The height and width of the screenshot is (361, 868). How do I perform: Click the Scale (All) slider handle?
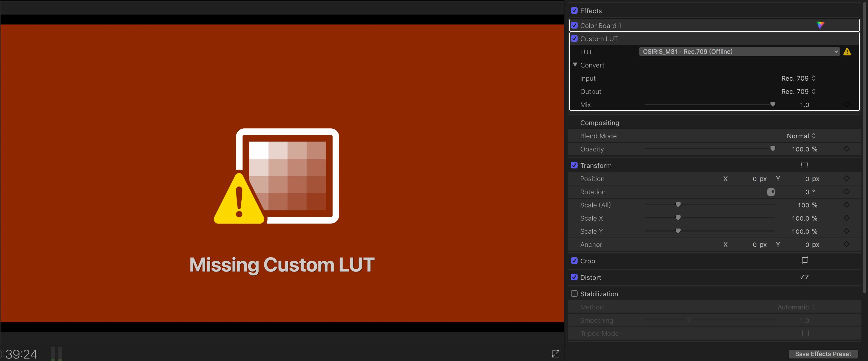[x=678, y=204]
